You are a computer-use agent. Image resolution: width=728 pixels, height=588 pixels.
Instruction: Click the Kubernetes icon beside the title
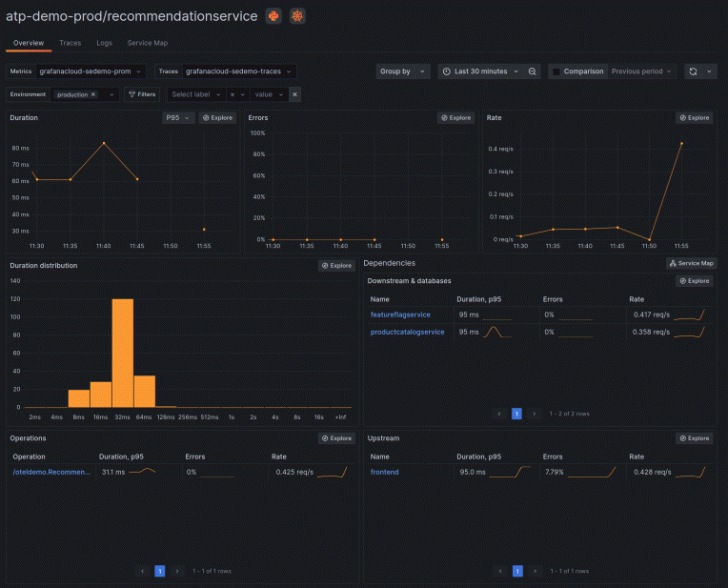tap(297, 16)
